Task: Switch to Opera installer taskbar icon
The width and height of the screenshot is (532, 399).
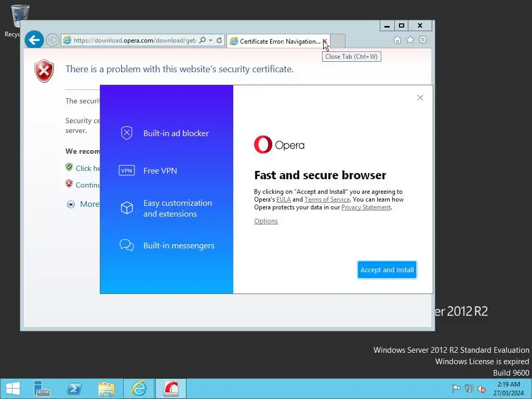Action: click(171, 389)
